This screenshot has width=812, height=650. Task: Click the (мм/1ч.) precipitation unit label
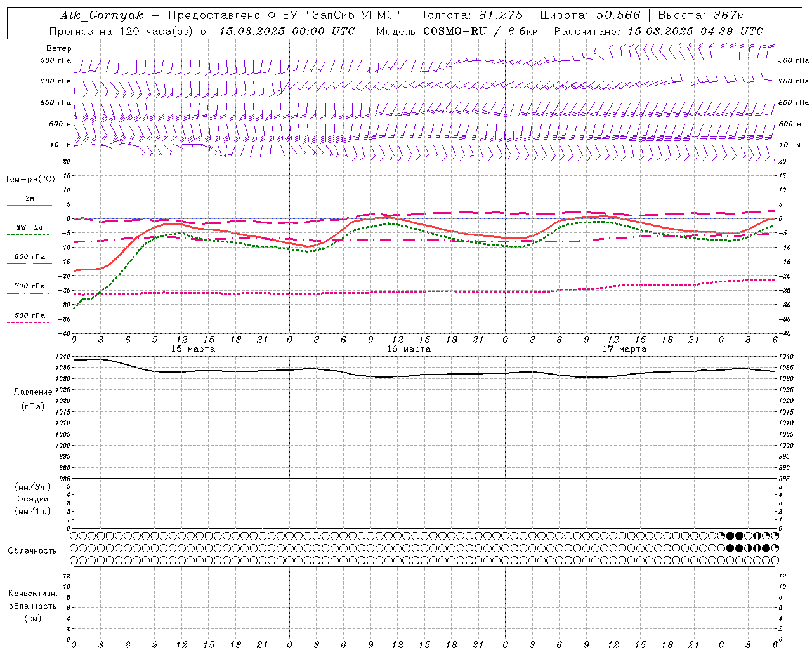point(33,510)
